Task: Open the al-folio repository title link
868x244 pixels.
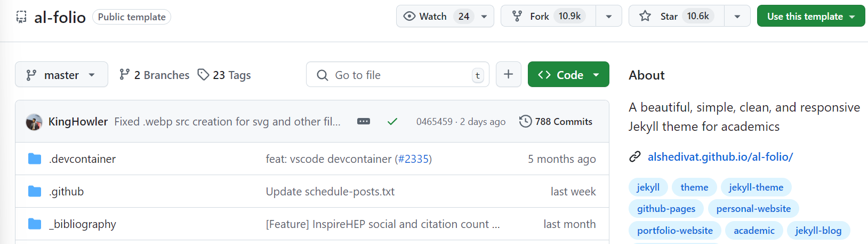Action: click(60, 17)
